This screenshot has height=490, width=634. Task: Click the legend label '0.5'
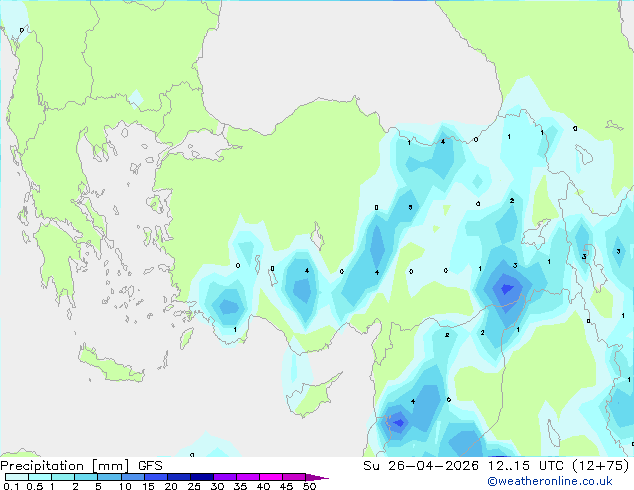point(34,486)
